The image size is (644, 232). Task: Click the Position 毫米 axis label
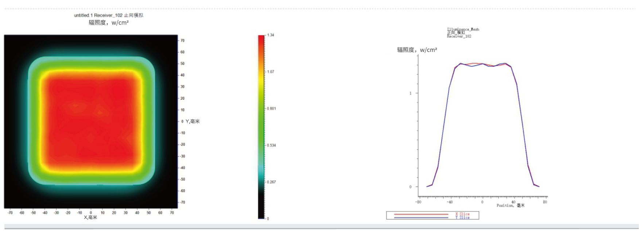pos(511,206)
